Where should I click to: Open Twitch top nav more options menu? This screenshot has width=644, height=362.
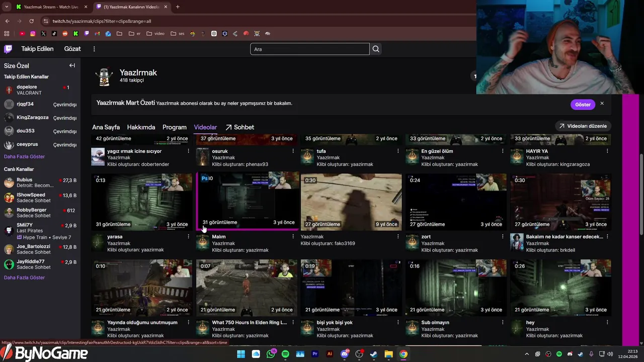[94, 49]
